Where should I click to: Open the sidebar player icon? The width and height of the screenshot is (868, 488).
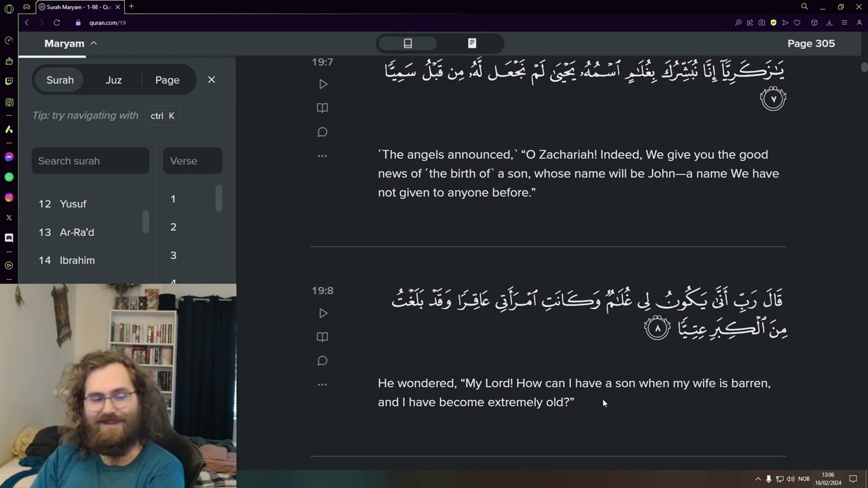[x=9, y=266]
